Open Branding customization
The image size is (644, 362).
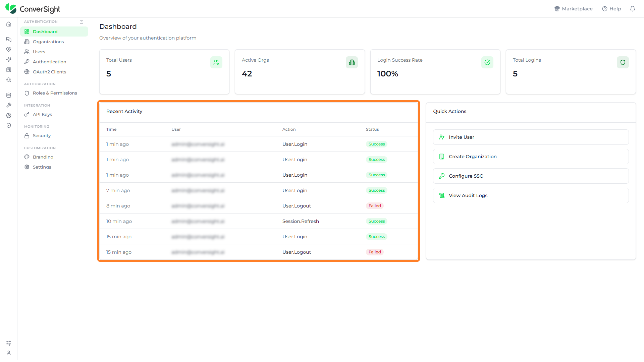[x=54, y=157]
